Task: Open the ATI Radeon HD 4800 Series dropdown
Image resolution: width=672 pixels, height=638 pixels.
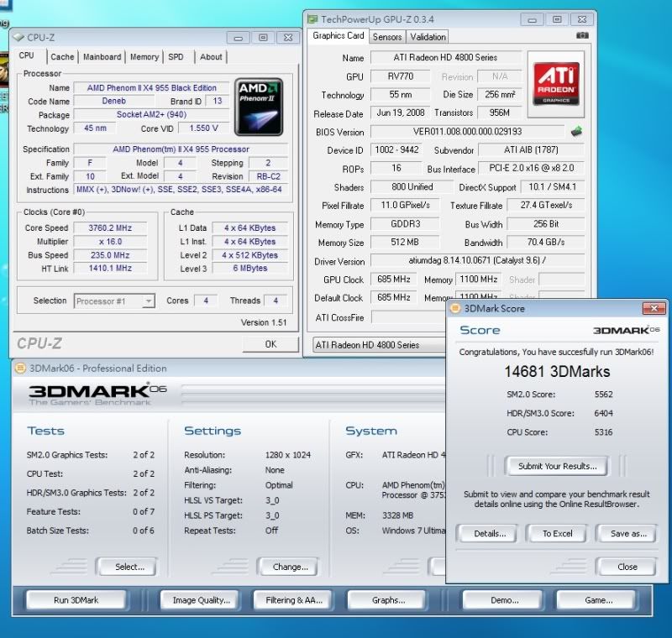Action: (379, 345)
